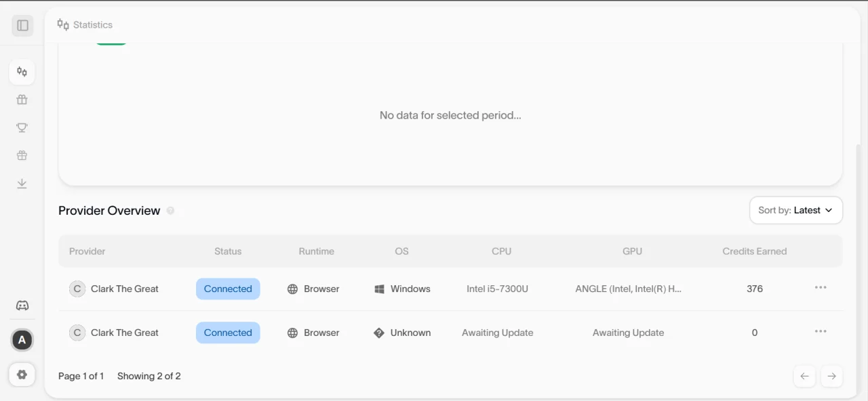Screen dimensions: 868x401
Task: Go to previous page arrow
Action: (805, 376)
